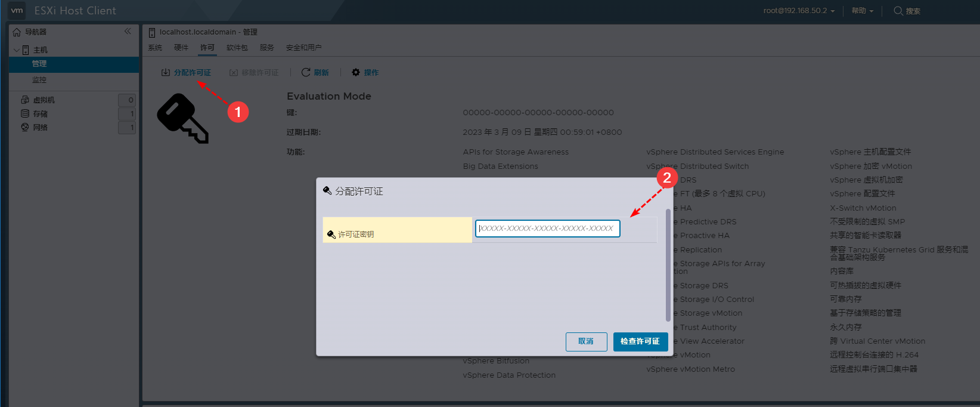Click the host icon next to 主机

pyautogui.click(x=26, y=50)
